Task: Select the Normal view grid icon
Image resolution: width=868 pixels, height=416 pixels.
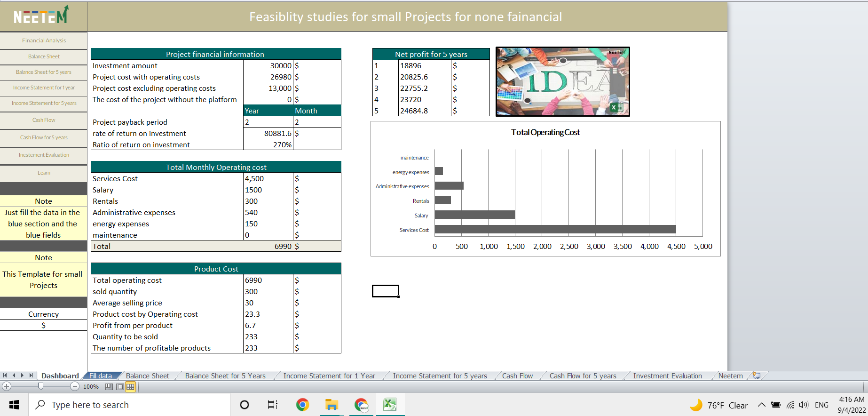Action: [x=131, y=387]
